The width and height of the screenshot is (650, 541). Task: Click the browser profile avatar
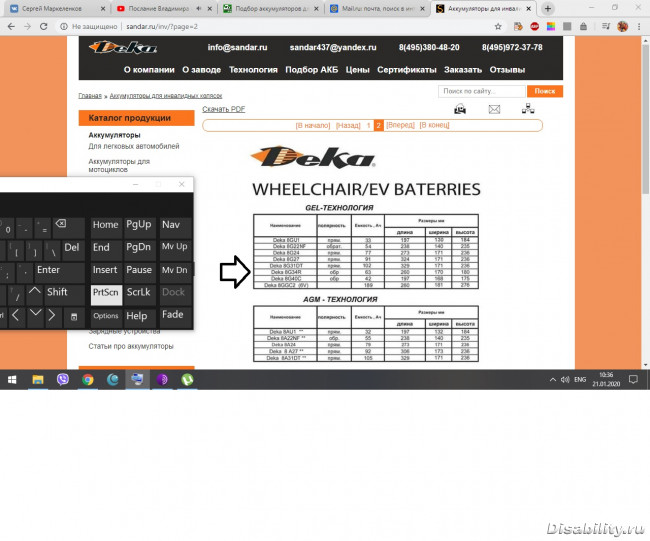coord(622,27)
